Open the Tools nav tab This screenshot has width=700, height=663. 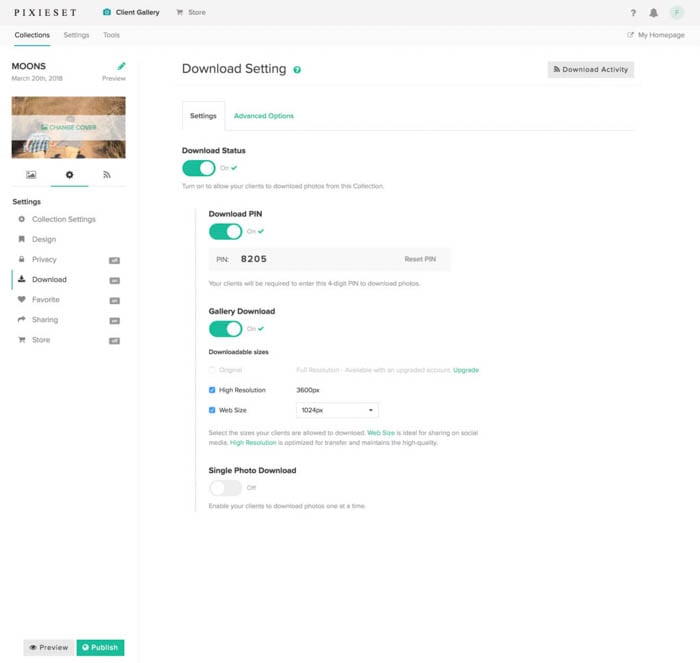pos(112,35)
